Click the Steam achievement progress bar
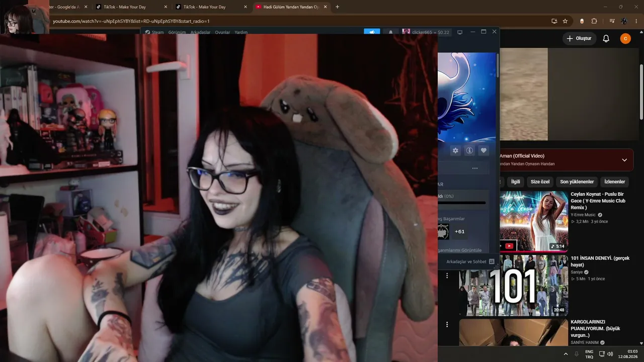 pos(462,203)
